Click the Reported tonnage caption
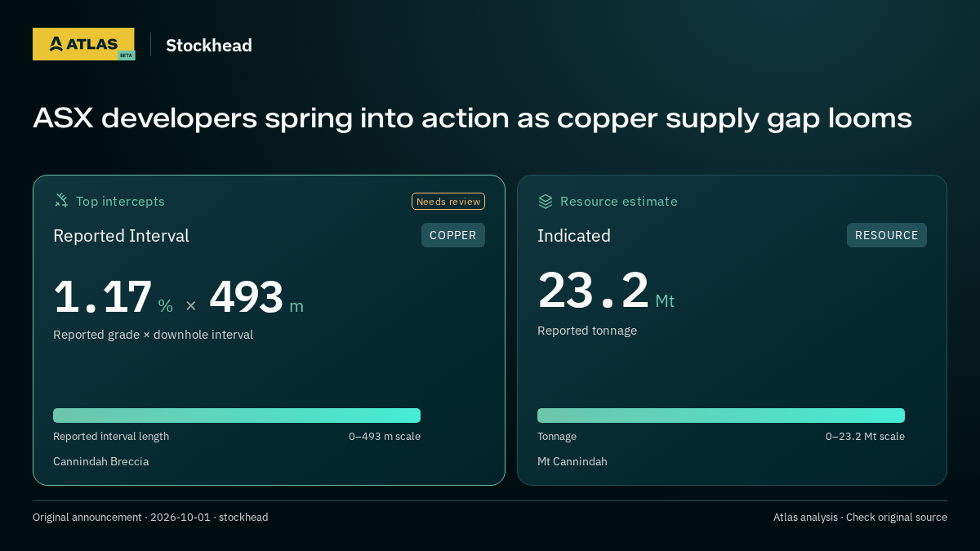The image size is (980, 551). [x=587, y=331]
